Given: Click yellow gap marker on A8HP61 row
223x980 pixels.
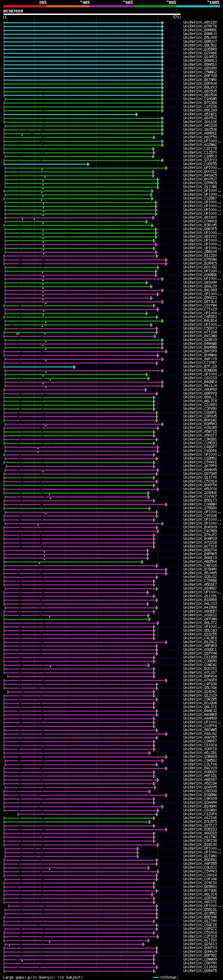Looking at the screenshot, I should 23,134.
